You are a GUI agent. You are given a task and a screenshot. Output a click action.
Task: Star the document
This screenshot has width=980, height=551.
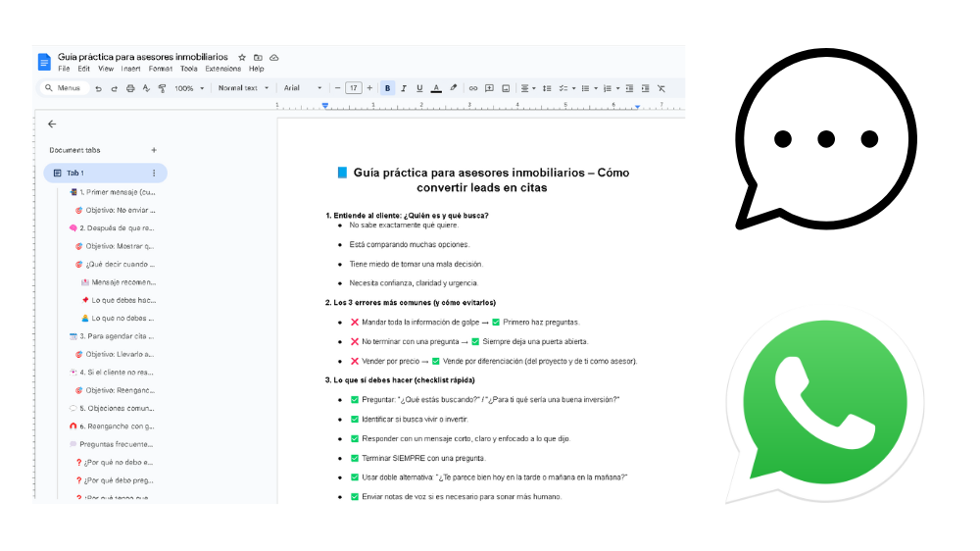242,58
